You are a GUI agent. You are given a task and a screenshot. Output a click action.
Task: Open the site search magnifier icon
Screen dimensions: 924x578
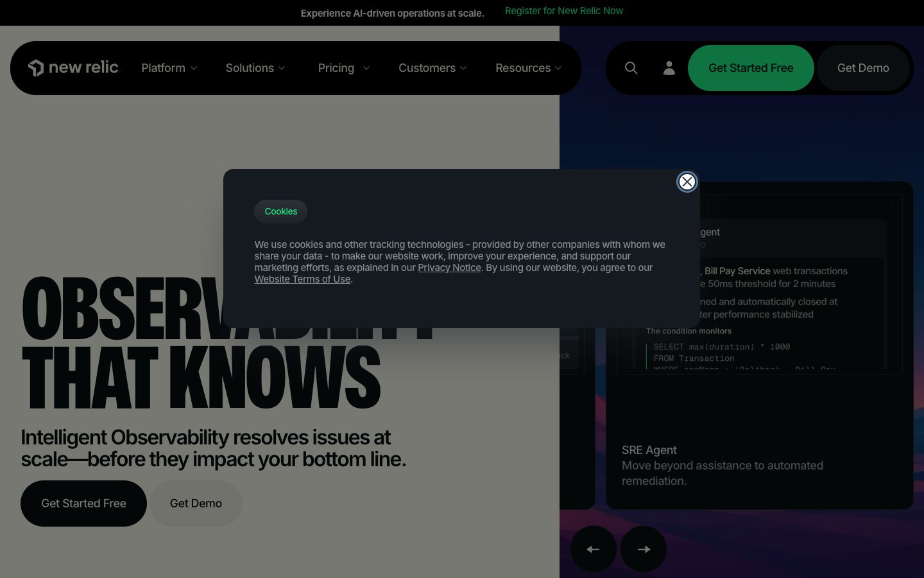tap(631, 68)
